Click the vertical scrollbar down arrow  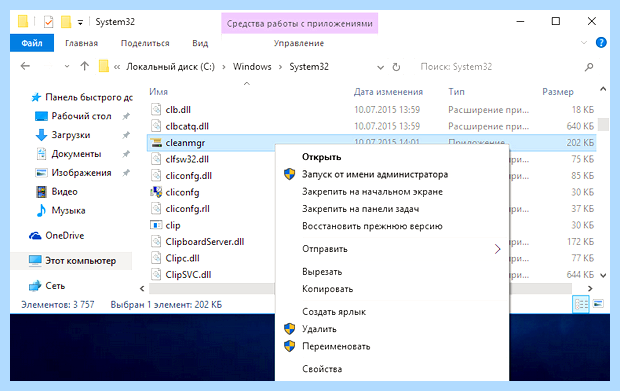pos(603,275)
